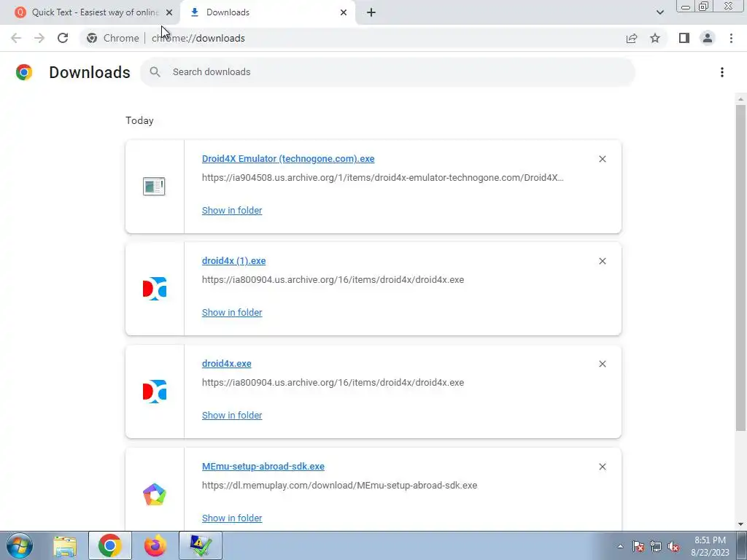
Task: Open Droid4X Emulator (technogone.com).exe link
Action: pos(288,158)
